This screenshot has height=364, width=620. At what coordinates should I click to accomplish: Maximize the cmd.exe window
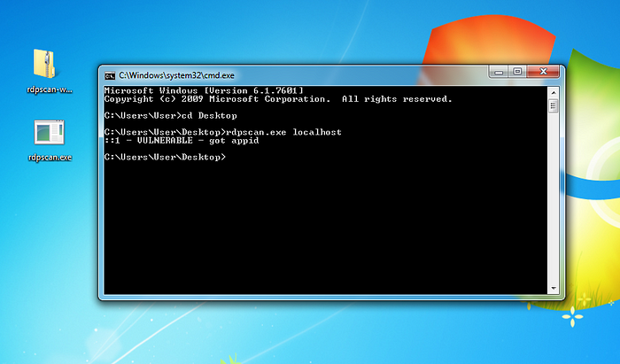tap(517, 72)
